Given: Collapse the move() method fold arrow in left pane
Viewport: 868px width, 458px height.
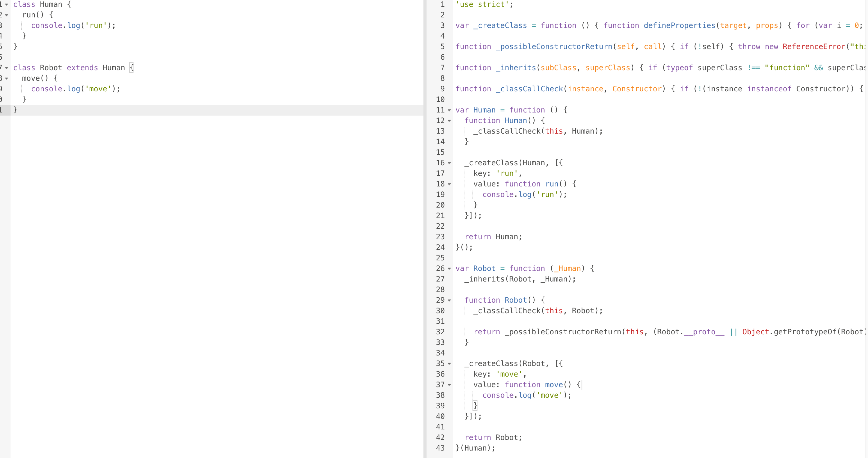Looking at the screenshot, I should pos(7,79).
